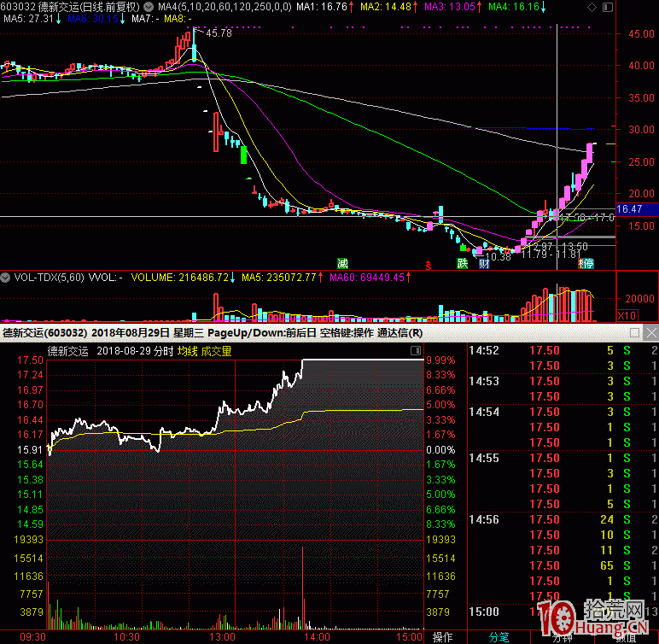Select the tick row with volume 24
This screenshot has height=644, width=659.
(563, 519)
